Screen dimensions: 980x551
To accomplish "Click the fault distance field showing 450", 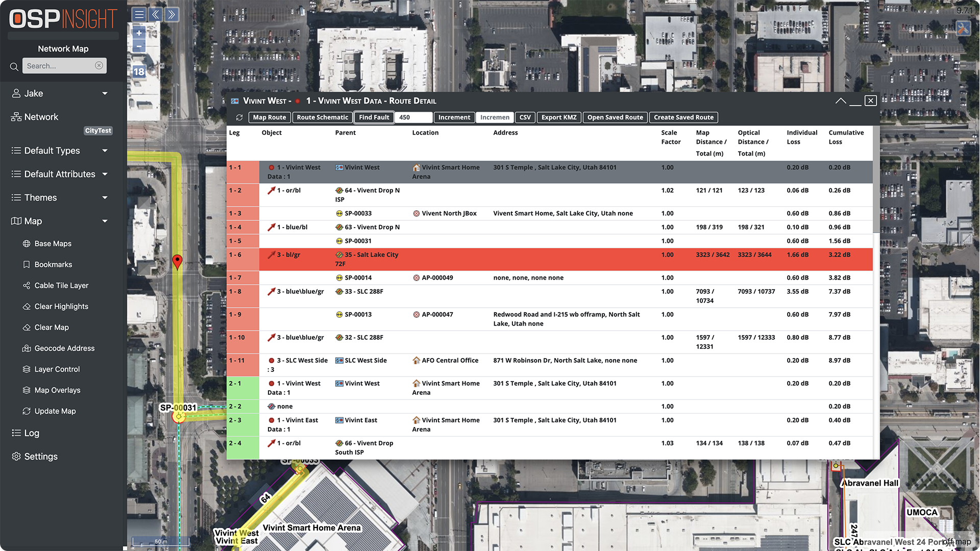I will pyautogui.click(x=414, y=117).
